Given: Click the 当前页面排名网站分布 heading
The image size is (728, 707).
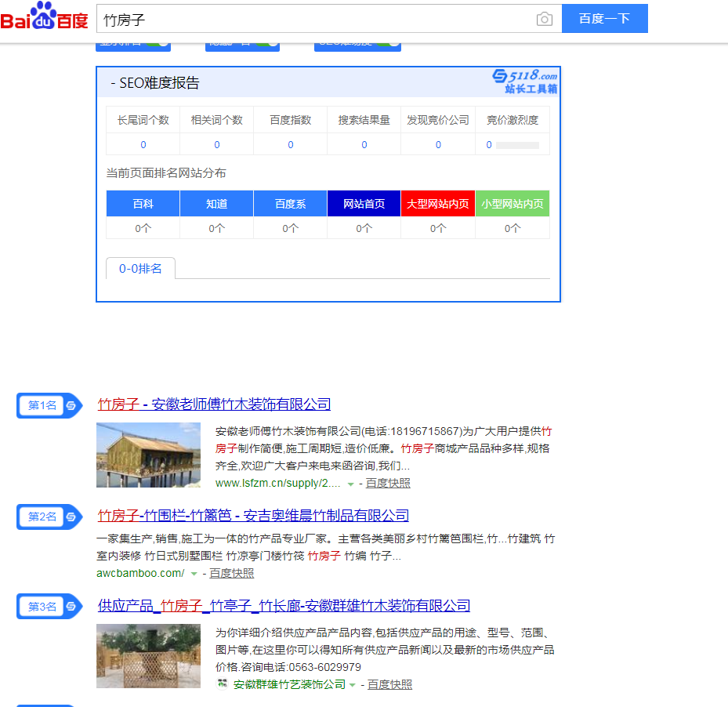Looking at the screenshot, I should (166, 173).
